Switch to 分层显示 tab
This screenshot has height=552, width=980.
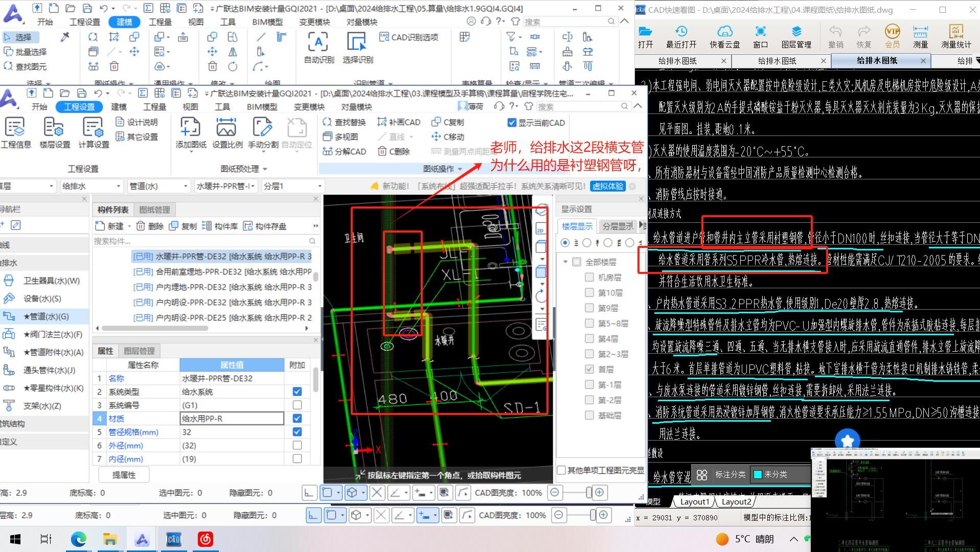tap(616, 226)
